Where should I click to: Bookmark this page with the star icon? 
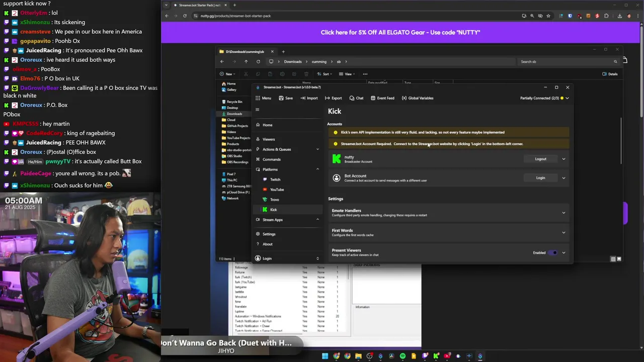548,16
